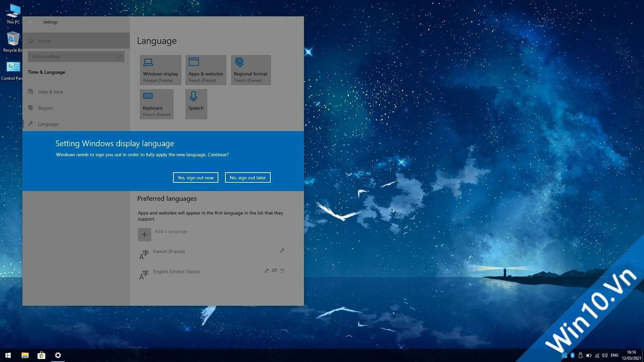
Task: Open the Keyboard settings tile
Action: [x=157, y=104]
